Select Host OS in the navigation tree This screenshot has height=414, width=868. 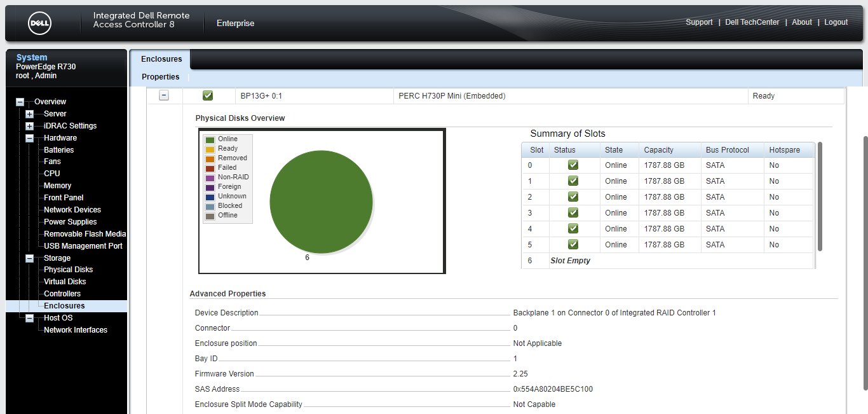[x=58, y=318]
